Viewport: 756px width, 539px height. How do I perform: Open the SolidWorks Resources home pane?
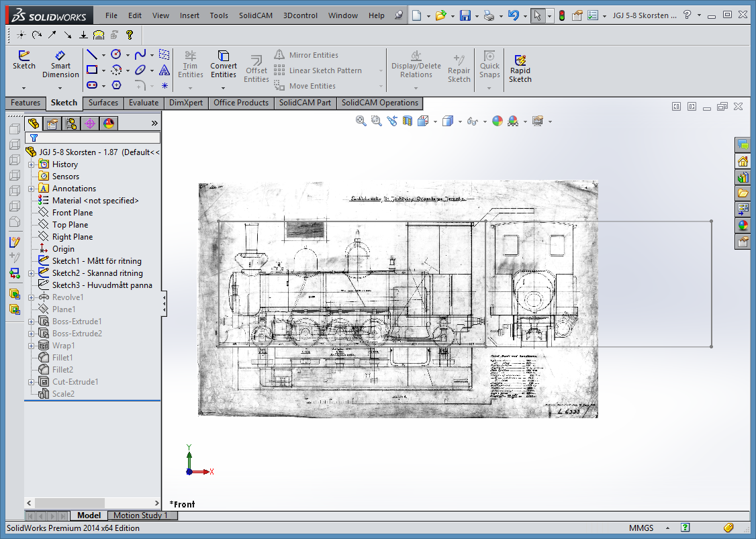[x=743, y=161]
